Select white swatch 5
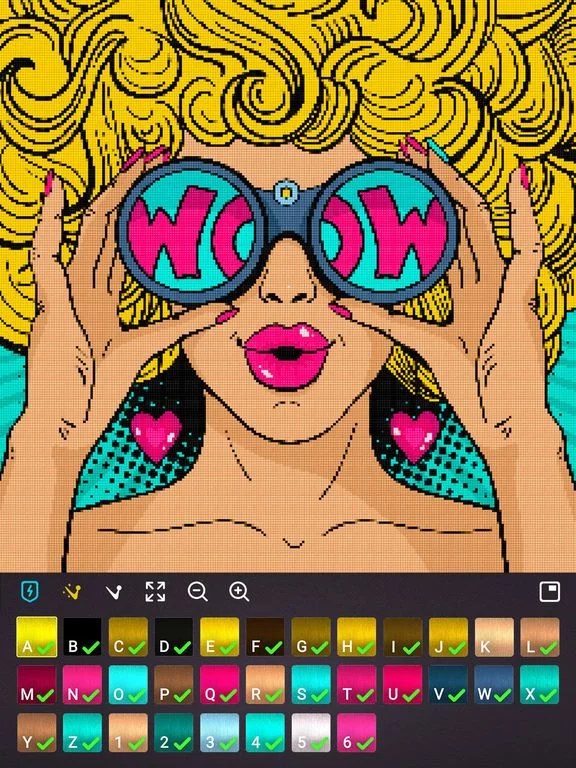The height and width of the screenshot is (768, 576). coord(311,733)
